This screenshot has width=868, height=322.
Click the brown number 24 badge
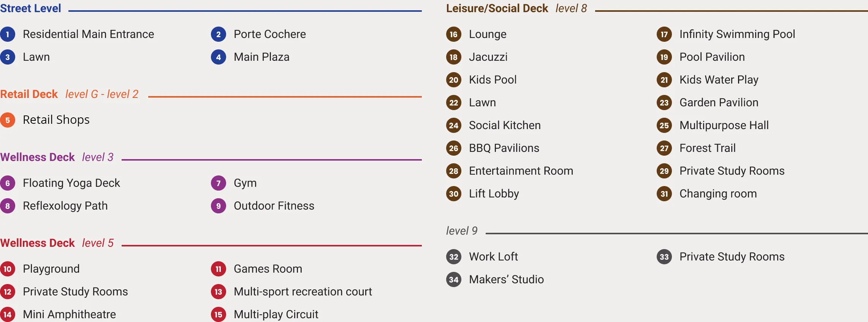(454, 125)
